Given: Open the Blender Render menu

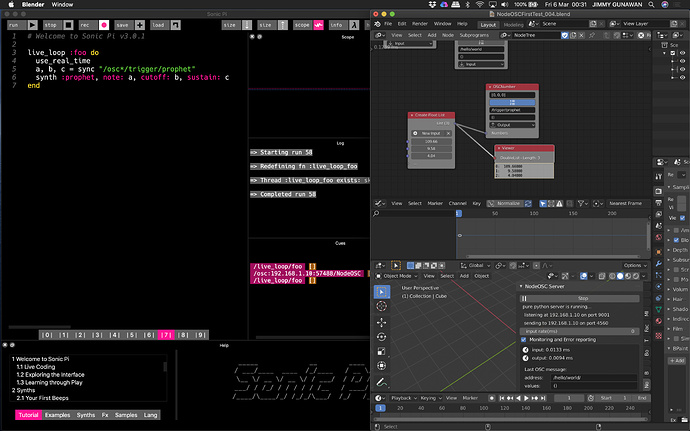Looking at the screenshot, I should (420, 24).
